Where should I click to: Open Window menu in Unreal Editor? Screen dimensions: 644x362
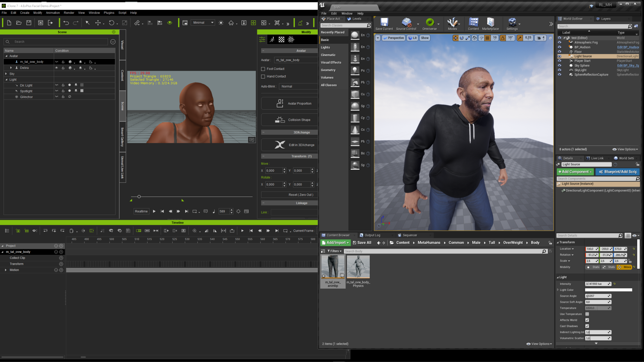pyautogui.click(x=347, y=14)
